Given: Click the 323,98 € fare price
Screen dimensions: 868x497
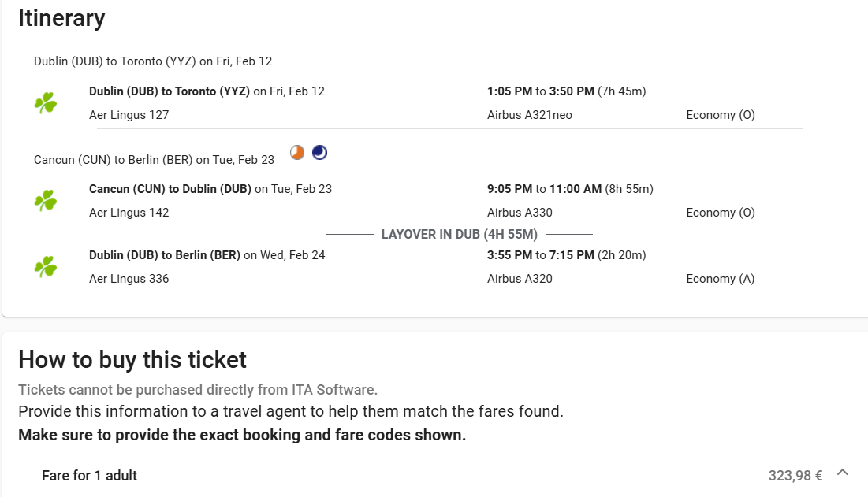Looking at the screenshot, I should coord(795,476).
